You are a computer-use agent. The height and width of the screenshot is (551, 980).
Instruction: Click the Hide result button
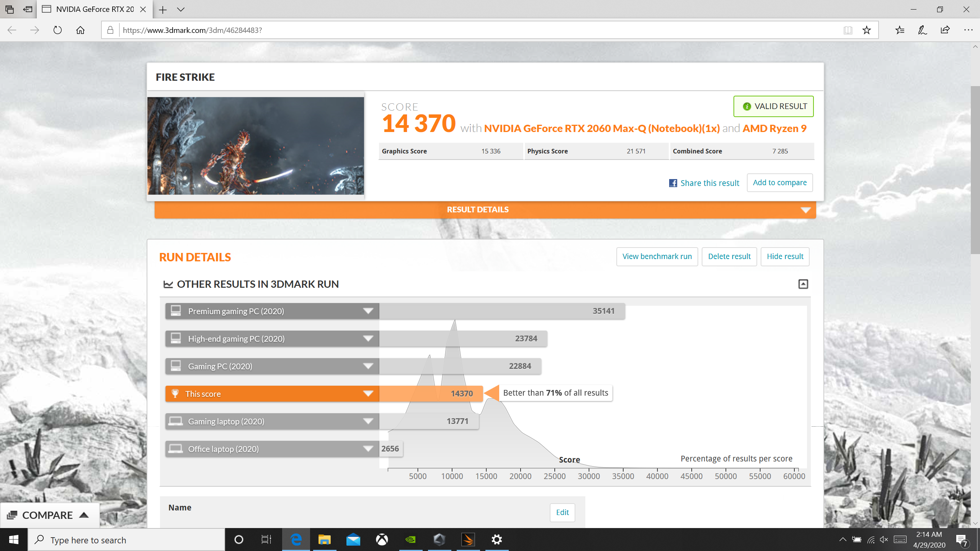click(x=785, y=256)
